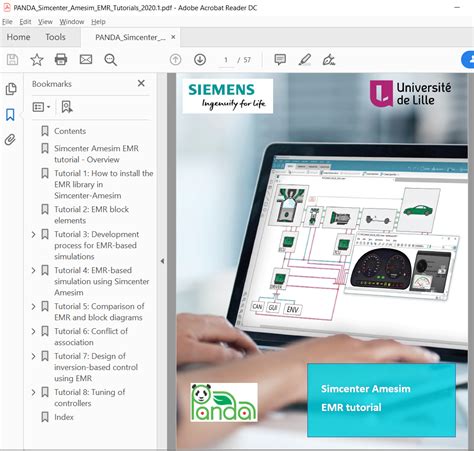This screenshot has height=451, width=474.
Task: Open the Find text magnifier icon
Action: click(x=110, y=60)
